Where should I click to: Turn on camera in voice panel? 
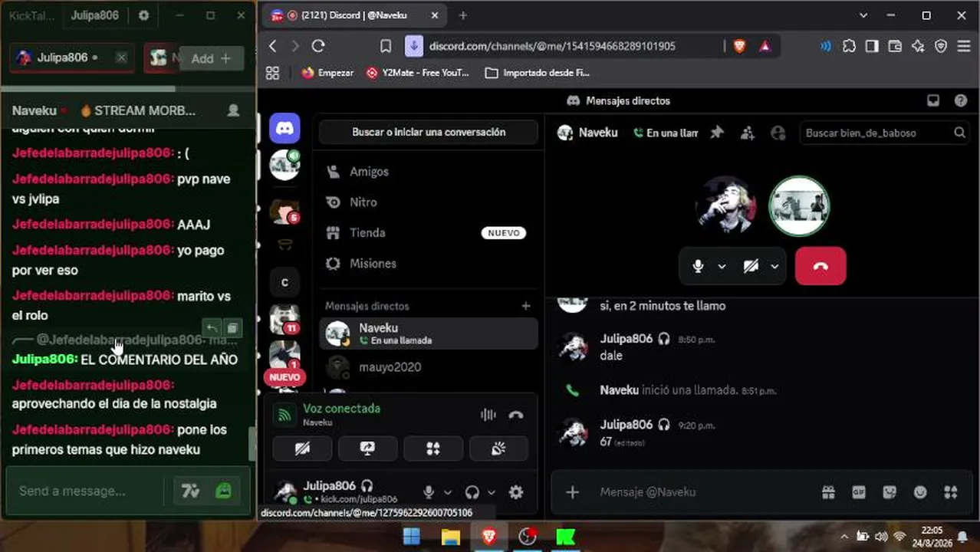[302, 449]
